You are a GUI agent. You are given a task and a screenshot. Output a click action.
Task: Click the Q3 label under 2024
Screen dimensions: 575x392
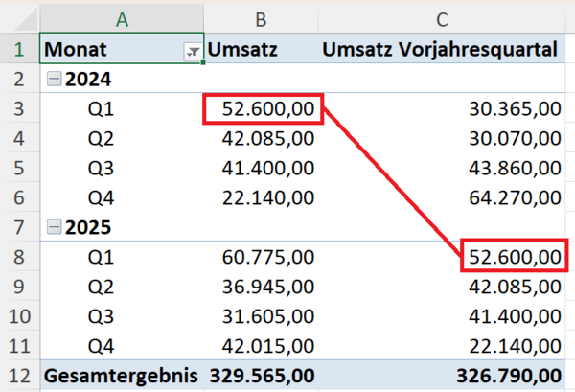pos(101,169)
